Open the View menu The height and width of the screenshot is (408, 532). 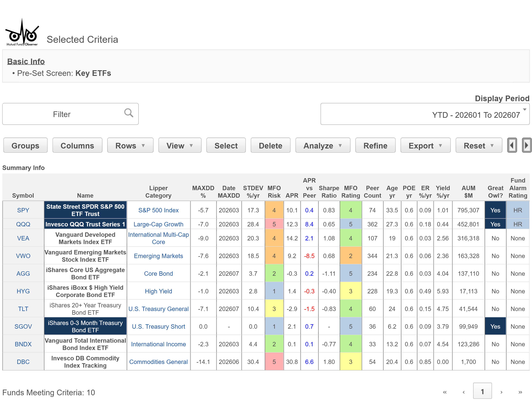[x=180, y=145]
